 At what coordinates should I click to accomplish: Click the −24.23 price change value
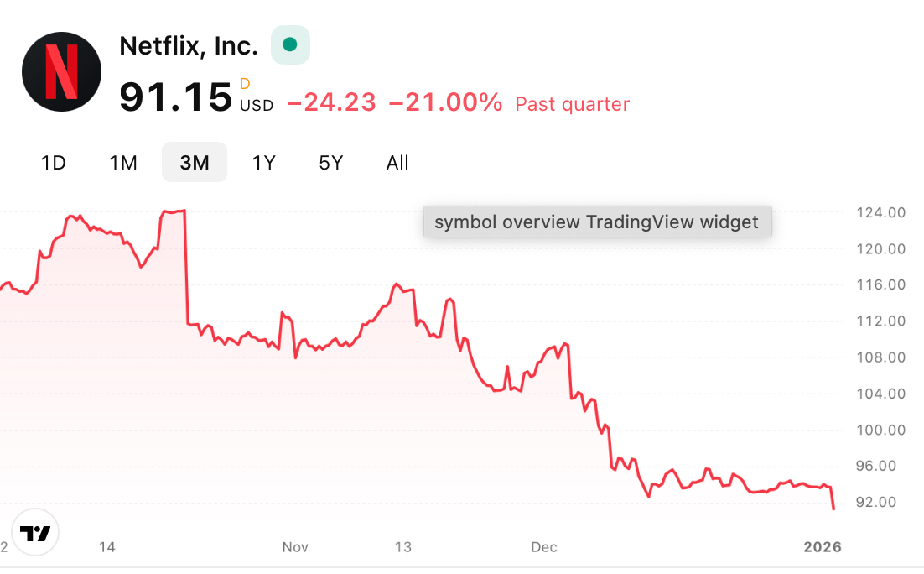(x=331, y=103)
